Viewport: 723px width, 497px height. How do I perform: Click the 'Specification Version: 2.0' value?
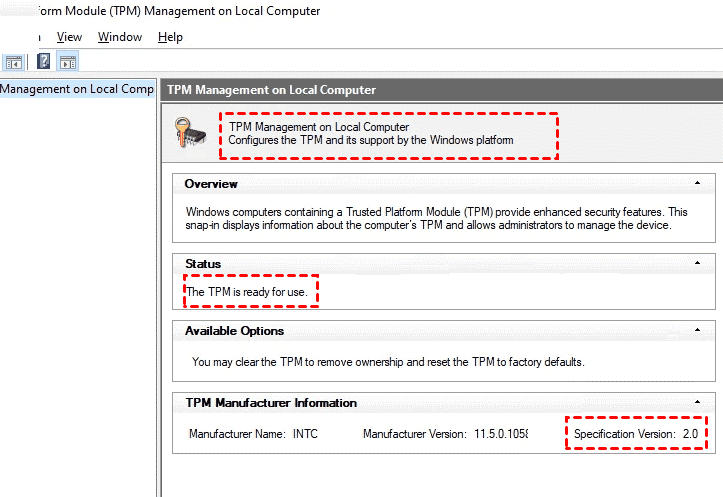[636, 434]
